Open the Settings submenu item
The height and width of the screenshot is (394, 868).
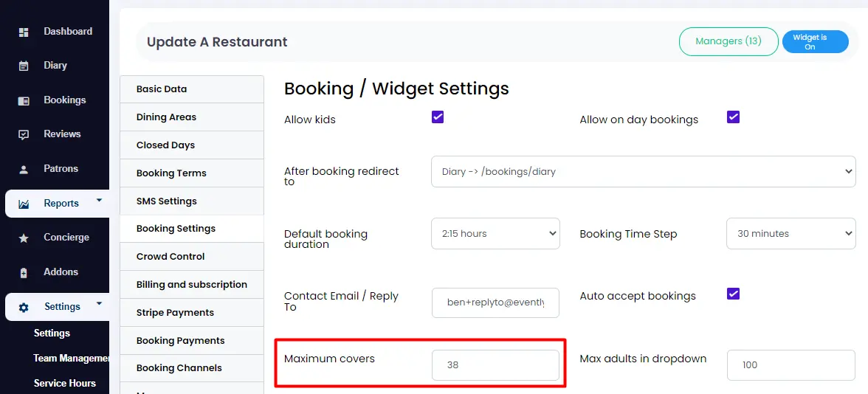pyautogui.click(x=52, y=333)
